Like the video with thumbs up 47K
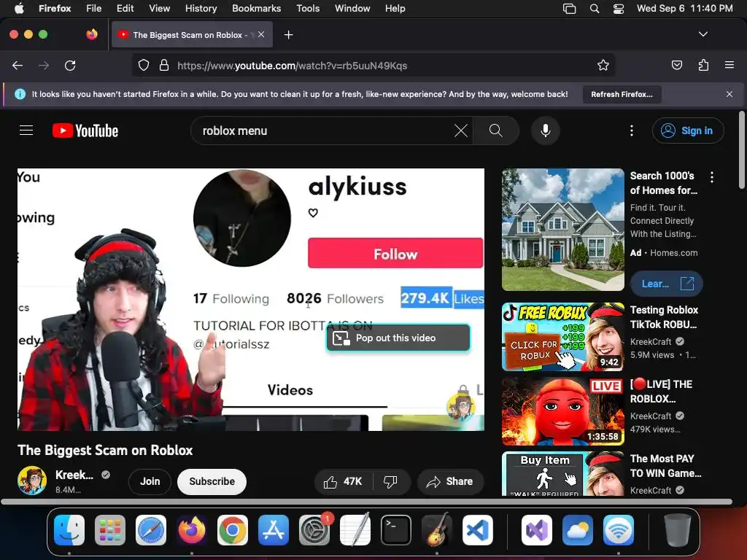The image size is (747, 560). [x=343, y=482]
